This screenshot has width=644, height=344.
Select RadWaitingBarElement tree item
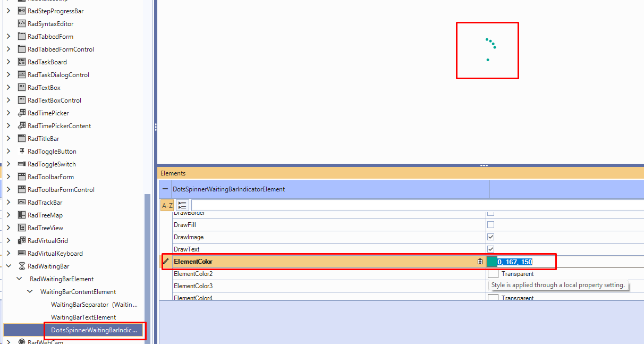pyautogui.click(x=62, y=279)
